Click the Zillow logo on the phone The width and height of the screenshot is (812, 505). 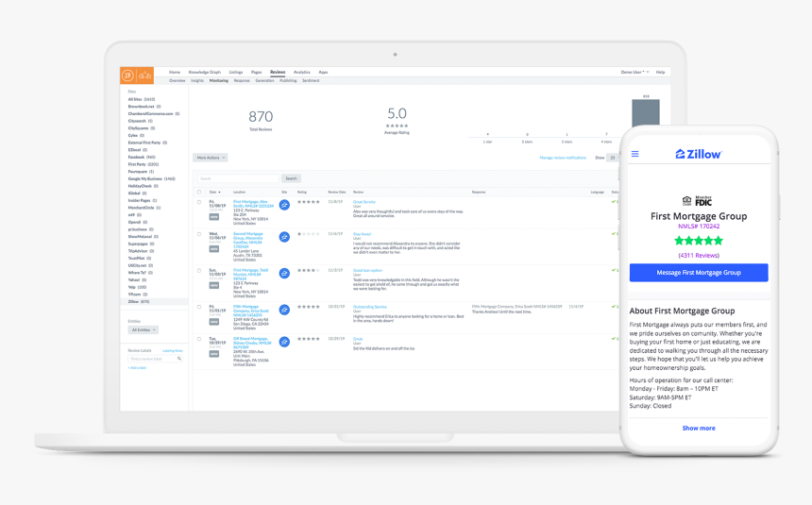[x=699, y=154]
